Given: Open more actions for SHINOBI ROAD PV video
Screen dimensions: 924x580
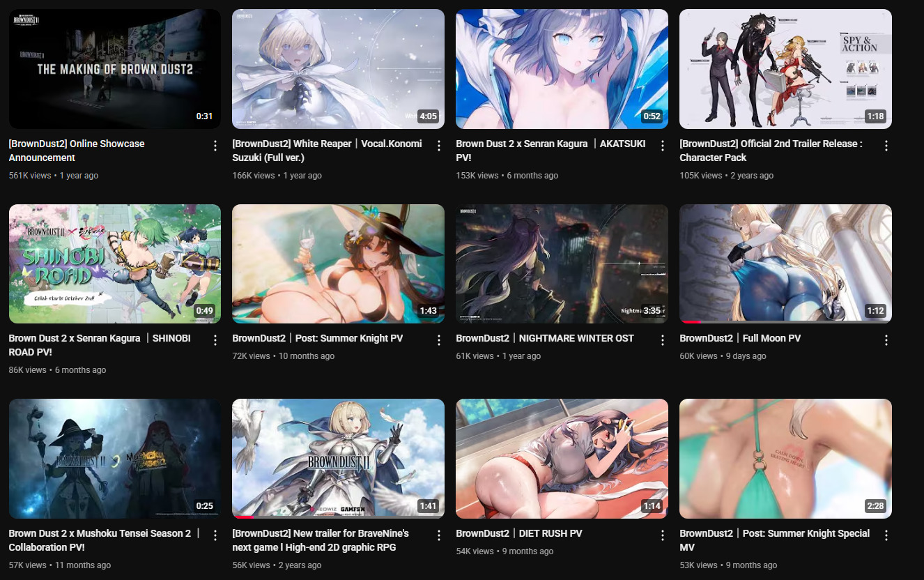Looking at the screenshot, I should tap(215, 340).
